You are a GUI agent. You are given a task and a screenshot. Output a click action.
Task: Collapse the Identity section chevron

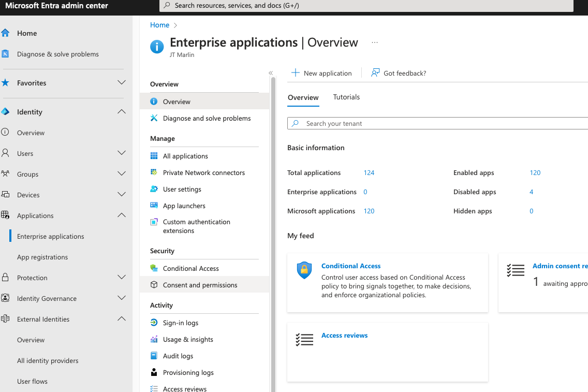122,112
